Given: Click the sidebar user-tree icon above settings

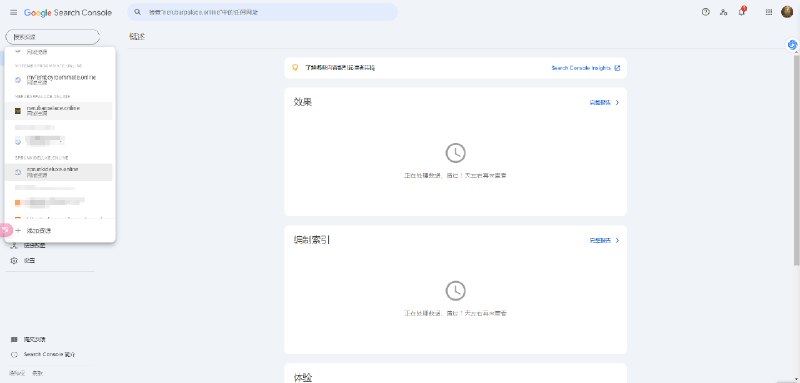Looking at the screenshot, I should point(14,245).
